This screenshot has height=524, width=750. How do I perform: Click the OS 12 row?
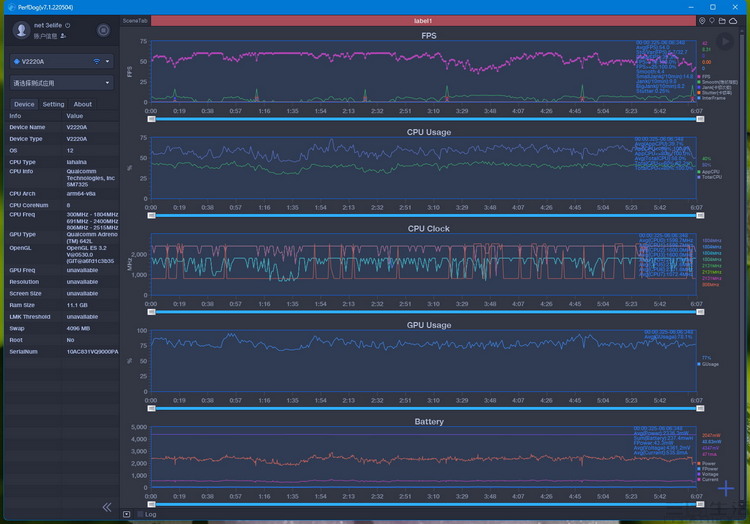click(62, 150)
